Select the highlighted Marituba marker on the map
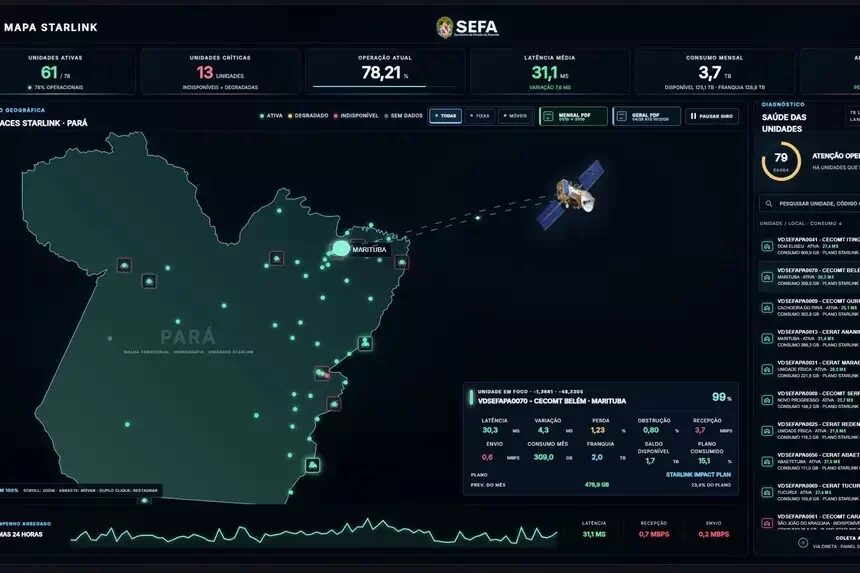The image size is (860, 573). click(x=341, y=248)
